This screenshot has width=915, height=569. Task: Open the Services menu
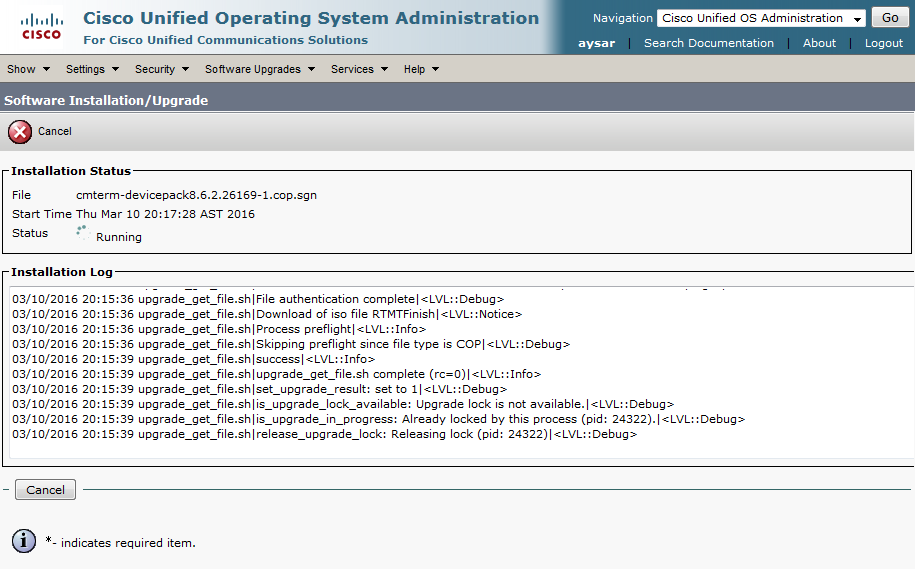pyautogui.click(x=358, y=69)
